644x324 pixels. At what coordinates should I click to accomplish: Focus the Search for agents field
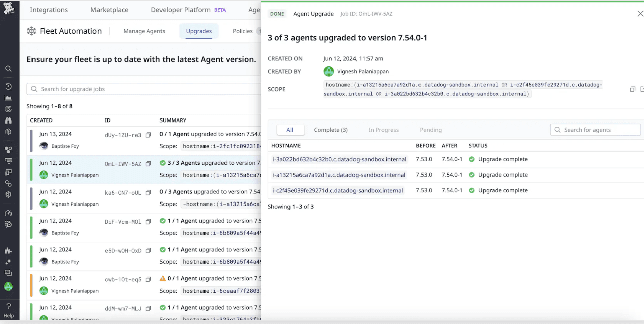(595, 130)
